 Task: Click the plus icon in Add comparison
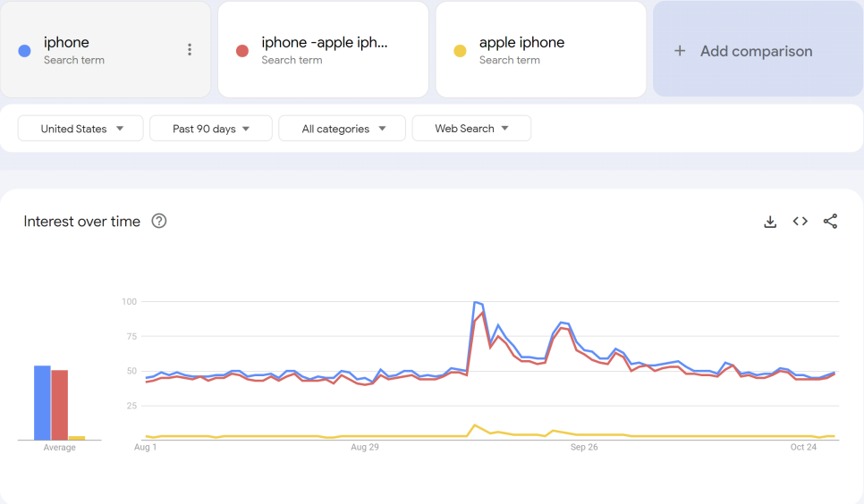coord(680,51)
